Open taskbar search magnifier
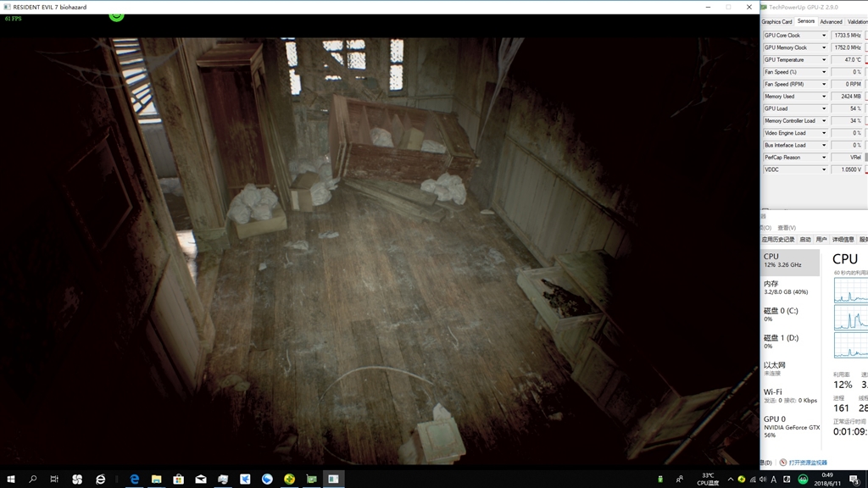The height and width of the screenshot is (488, 868). [33, 480]
